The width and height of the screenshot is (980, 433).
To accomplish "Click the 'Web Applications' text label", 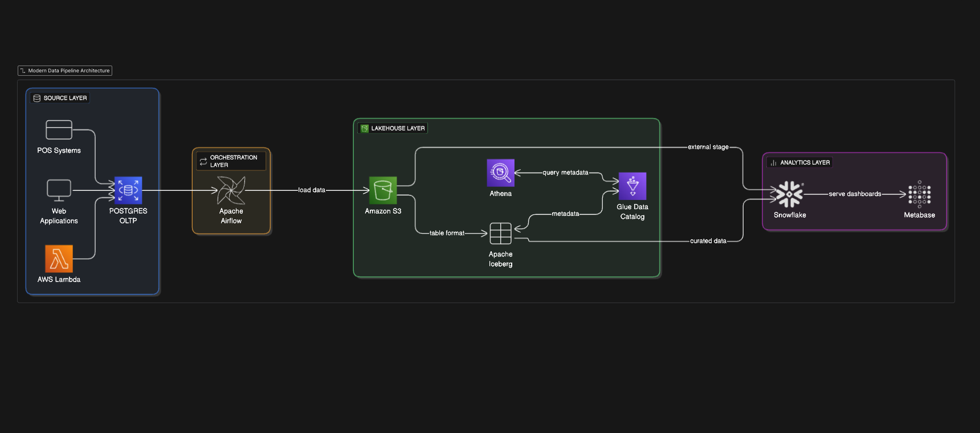I will click(x=59, y=216).
